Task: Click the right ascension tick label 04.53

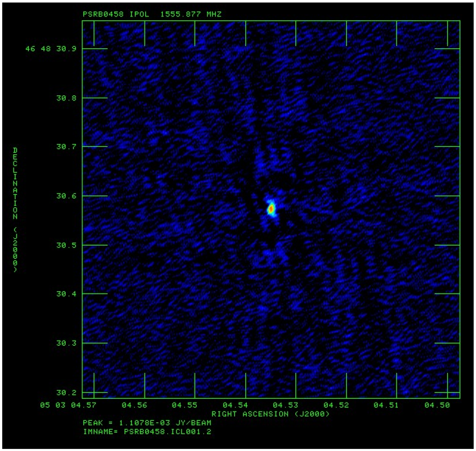Action: [285, 405]
